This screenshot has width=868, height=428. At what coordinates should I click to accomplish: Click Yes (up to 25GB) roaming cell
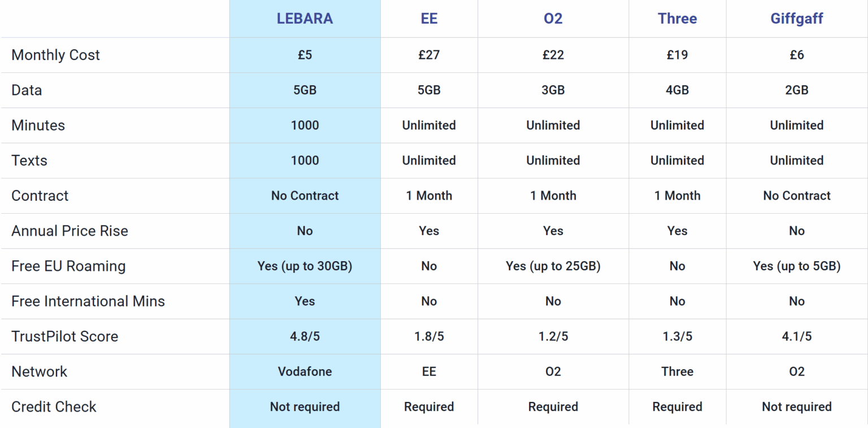[553, 266]
